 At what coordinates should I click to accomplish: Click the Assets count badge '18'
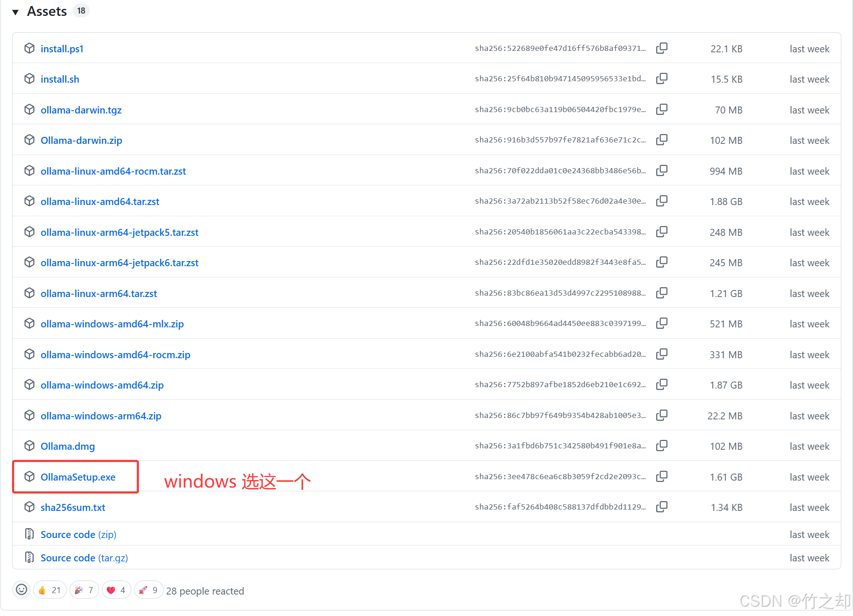[x=81, y=11]
